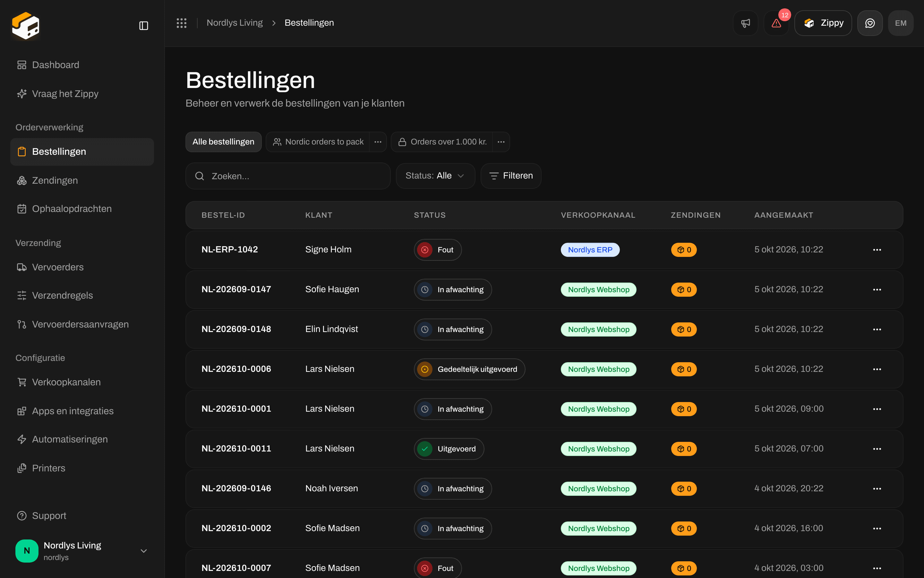Open actions menu for NL-202609-0148
The width and height of the screenshot is (924, 578).
pyautogui.click(x=877, y=329)
